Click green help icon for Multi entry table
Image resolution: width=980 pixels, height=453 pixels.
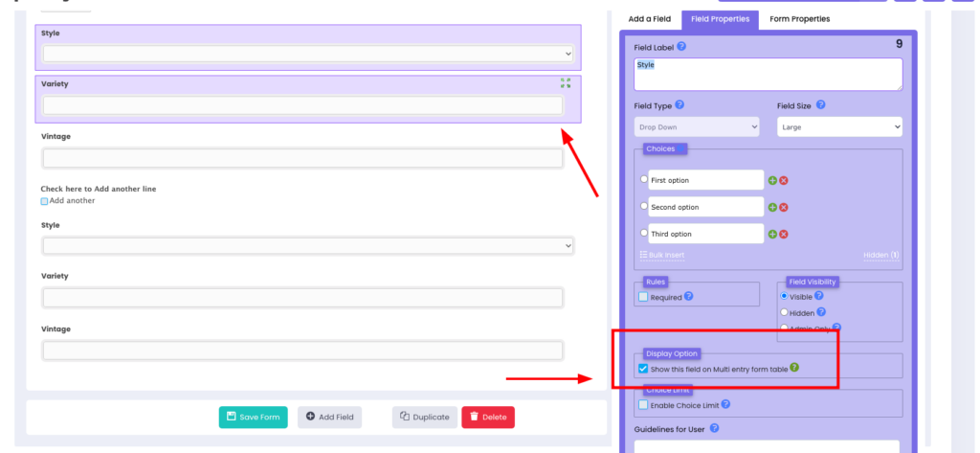pyautogui.click(x=795, y=369)
